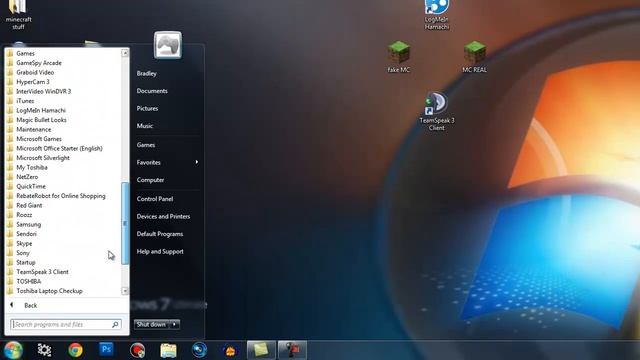Open Control Panel
This screenshot has width=640, height=360.
click(x=155, y=199)
